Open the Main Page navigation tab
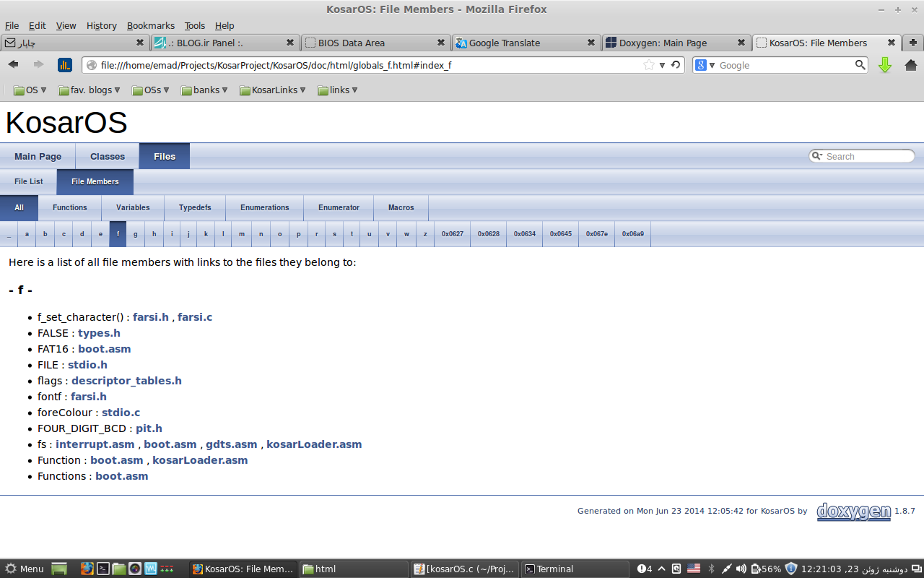Screen dimensions: 924x578 [x=38, y=156]
